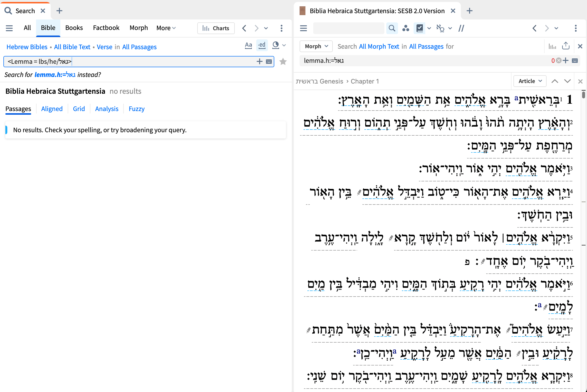Expand the Article navigation dropdown

[x=530, y=81]
